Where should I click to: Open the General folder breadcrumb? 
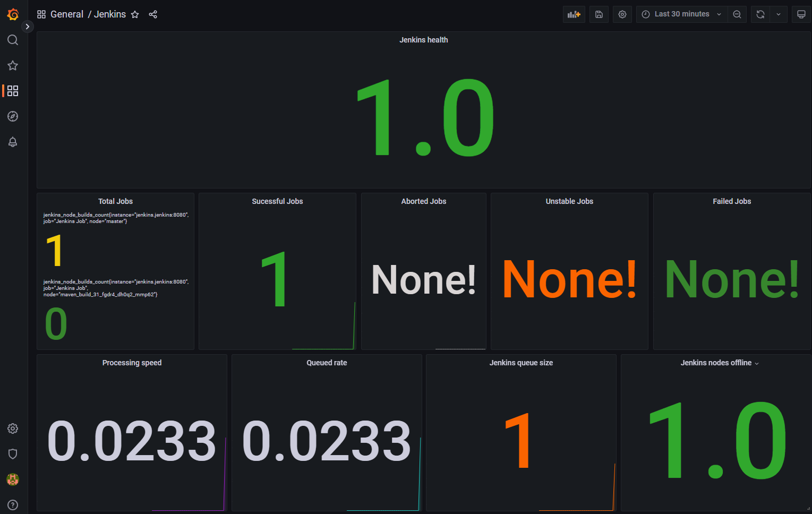[x=67, y=14]
